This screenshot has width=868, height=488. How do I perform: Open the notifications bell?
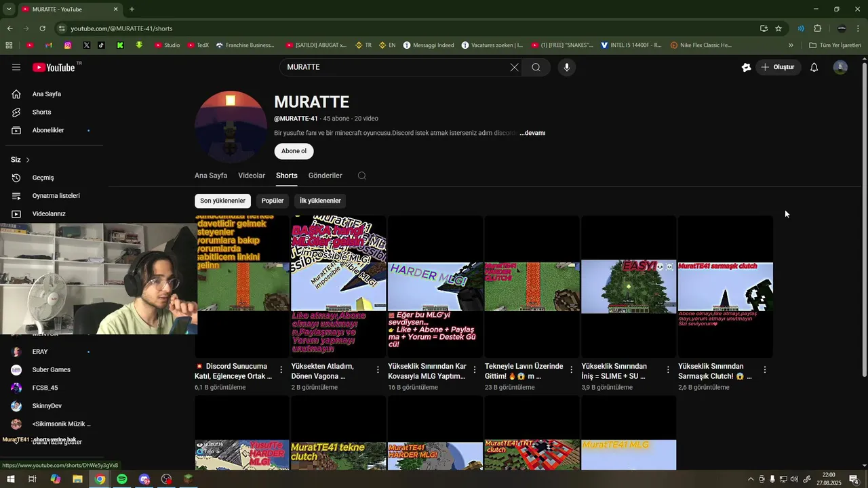click(814, 67)
